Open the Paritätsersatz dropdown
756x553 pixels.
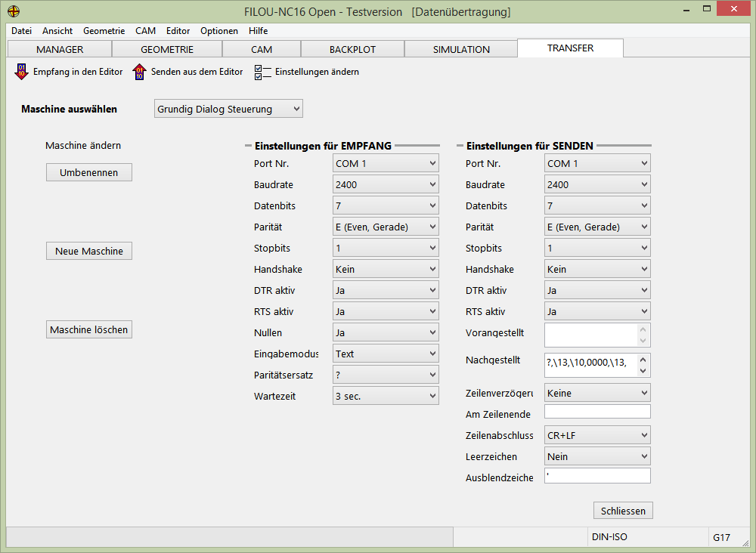click(386, 375)
